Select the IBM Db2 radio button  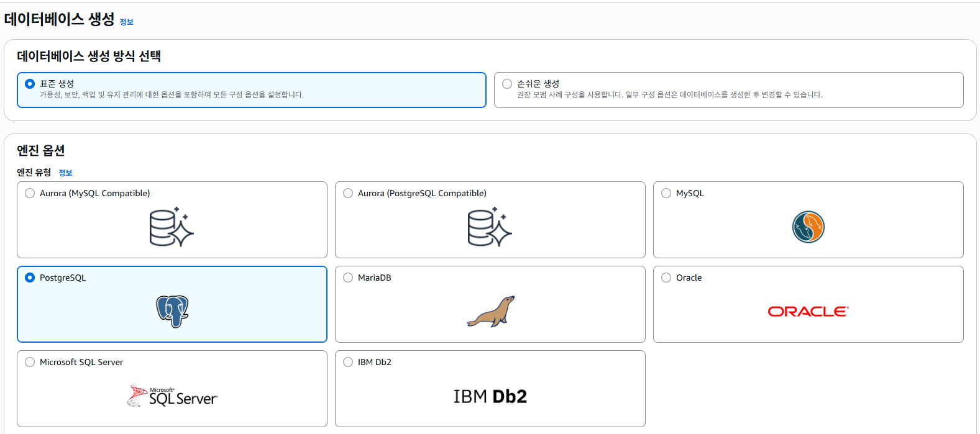click(348, 362)
